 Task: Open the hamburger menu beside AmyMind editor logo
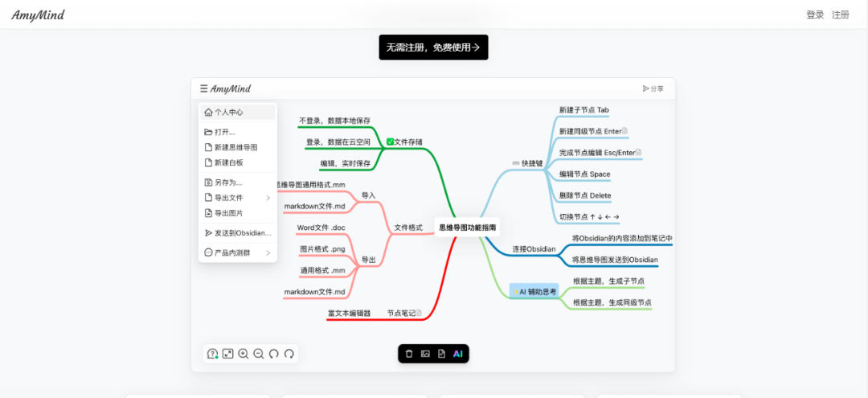coord(204,88)
